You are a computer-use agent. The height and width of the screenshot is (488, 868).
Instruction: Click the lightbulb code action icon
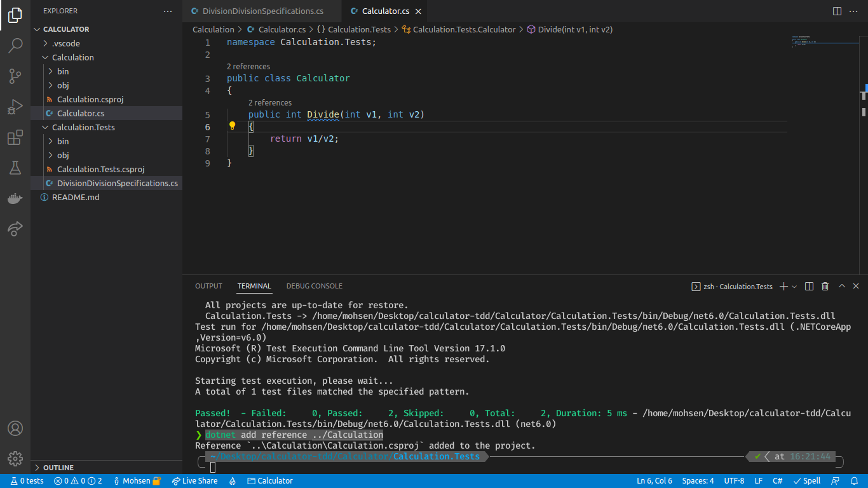coord(233,126)
